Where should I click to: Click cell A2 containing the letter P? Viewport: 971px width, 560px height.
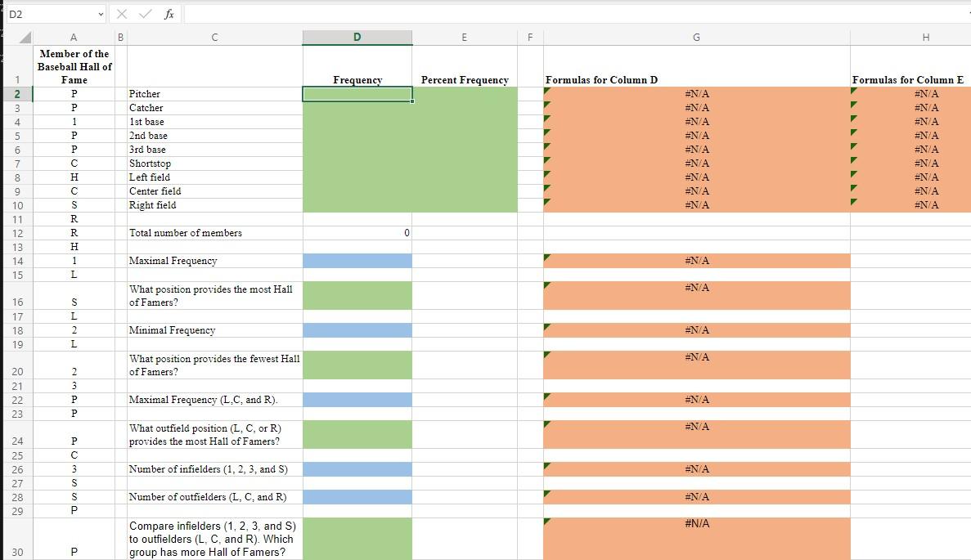coord(74,93)
